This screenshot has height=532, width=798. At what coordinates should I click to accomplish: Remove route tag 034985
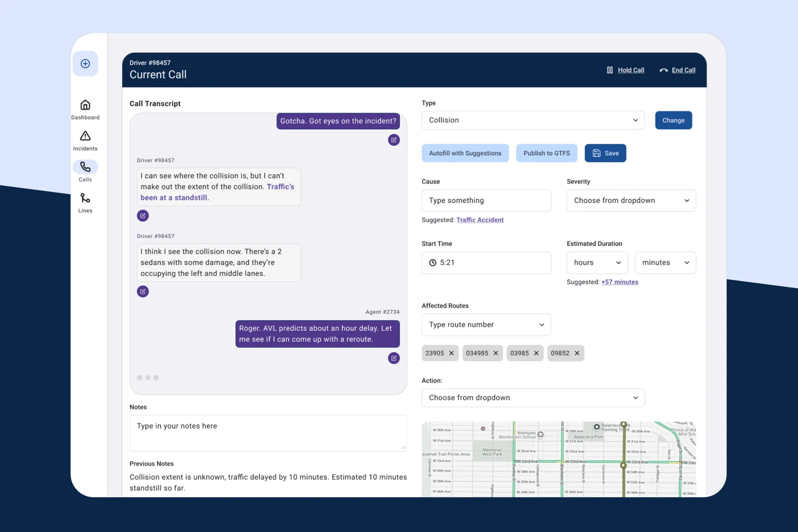click(496, 353)
